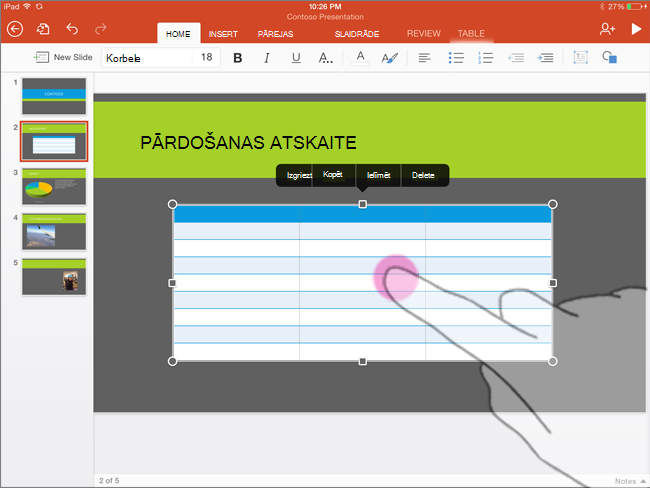This screenshot has width=650, height=488.
Task: Open the font color A picker
Action: (x=360, y=58)
